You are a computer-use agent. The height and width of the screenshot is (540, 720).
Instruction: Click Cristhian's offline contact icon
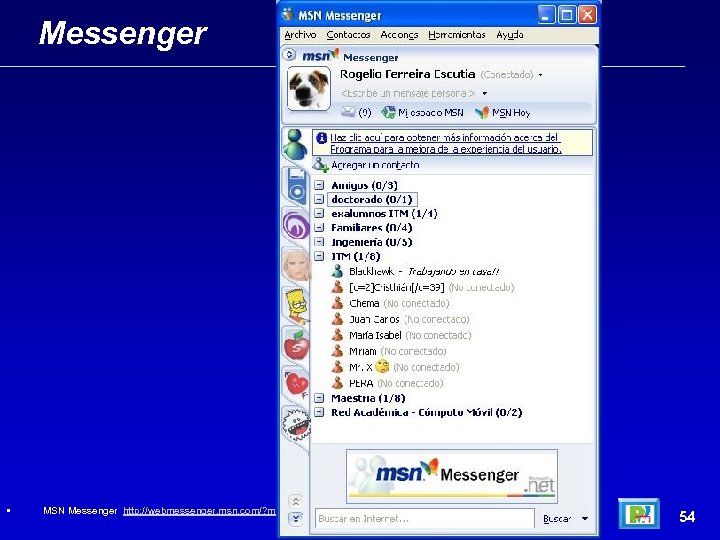coord(338,287)
